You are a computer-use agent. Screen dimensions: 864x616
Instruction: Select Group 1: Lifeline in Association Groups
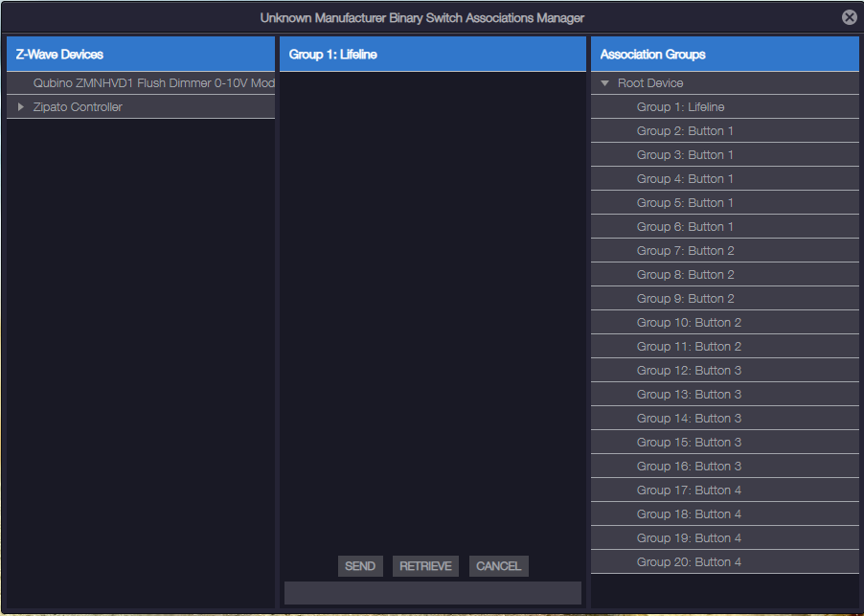click(680, 107)
